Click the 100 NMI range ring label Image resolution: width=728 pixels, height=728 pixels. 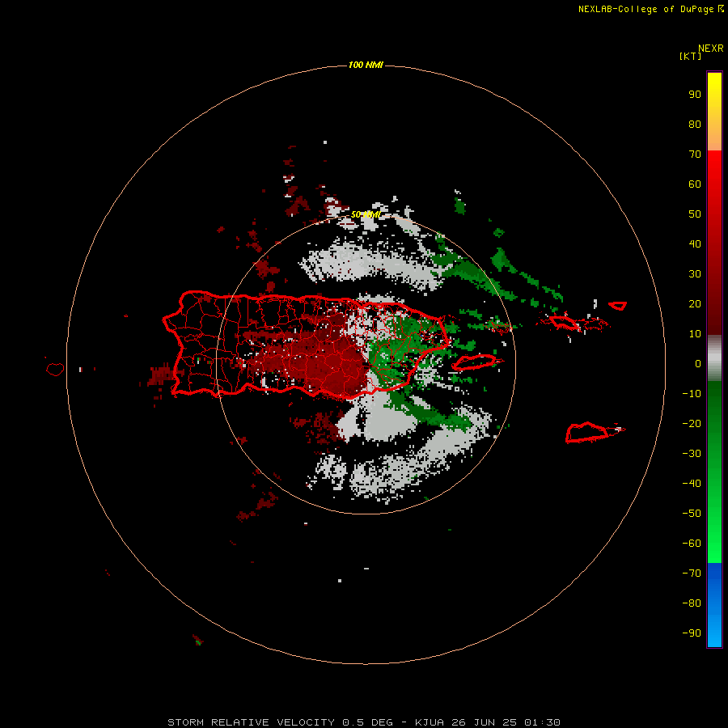[x=366, y=65]
